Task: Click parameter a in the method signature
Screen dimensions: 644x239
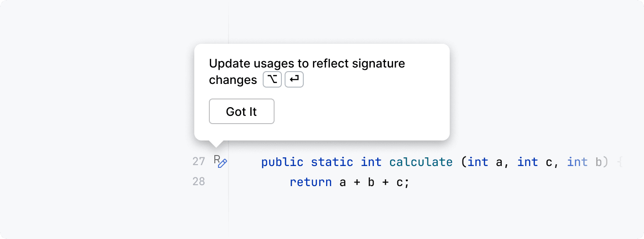Action: coord(499,162)
